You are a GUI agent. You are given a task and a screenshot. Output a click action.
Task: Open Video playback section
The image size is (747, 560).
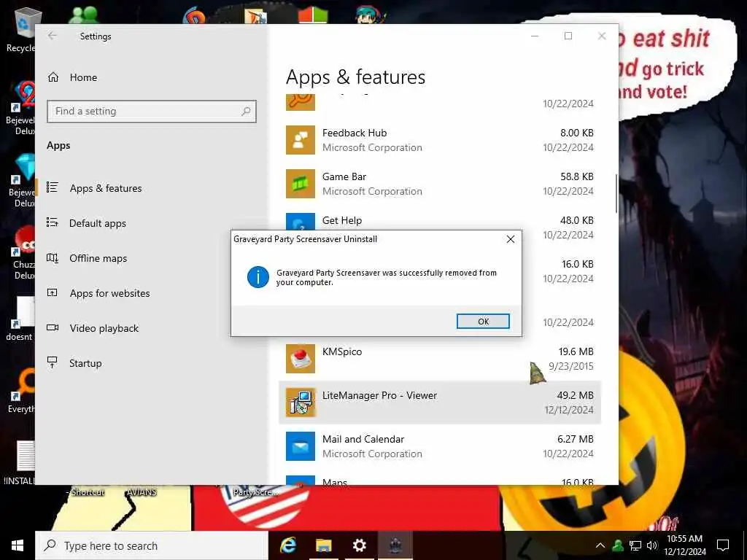[x=104, y=328]
